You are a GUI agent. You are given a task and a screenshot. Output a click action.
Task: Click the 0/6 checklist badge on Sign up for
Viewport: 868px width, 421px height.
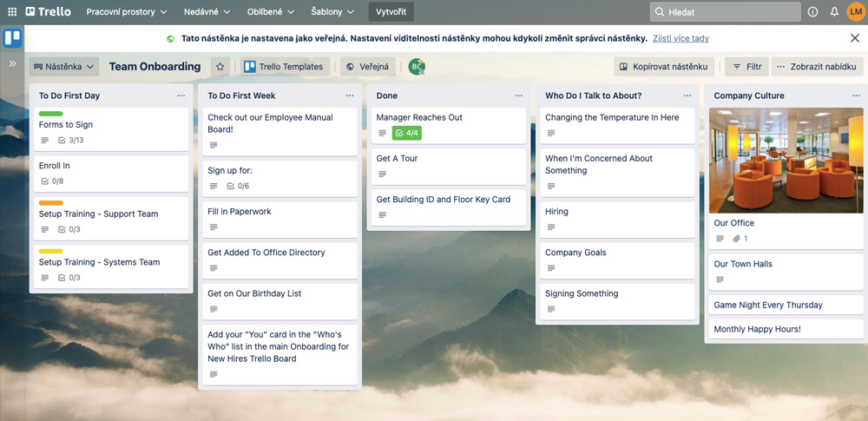[x=238, y=186]
